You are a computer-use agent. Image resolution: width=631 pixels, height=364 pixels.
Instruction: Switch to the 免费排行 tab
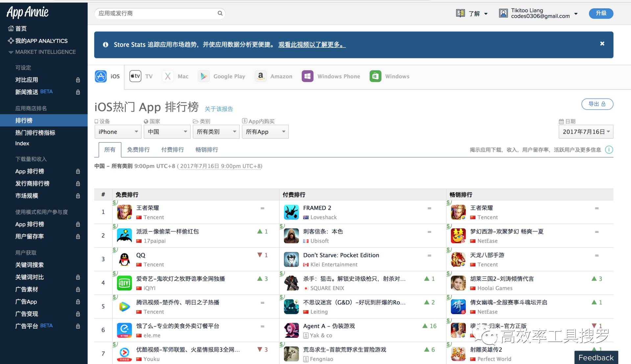138,150
